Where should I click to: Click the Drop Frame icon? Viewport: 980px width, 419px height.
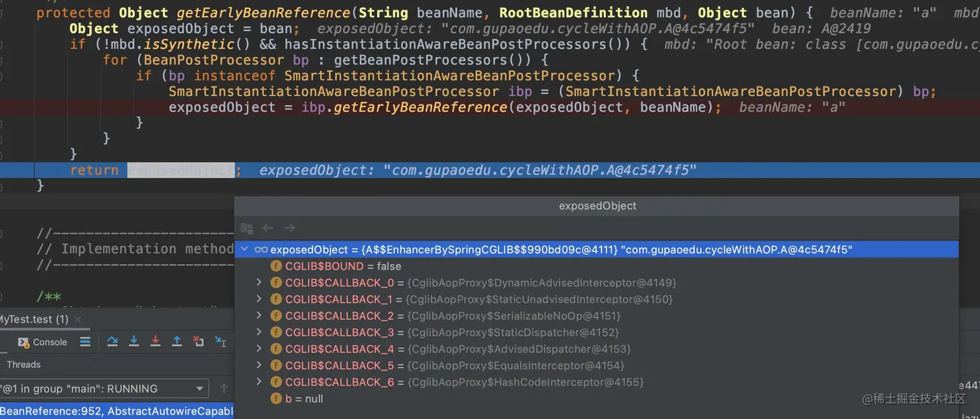click(x=199, y=341)
